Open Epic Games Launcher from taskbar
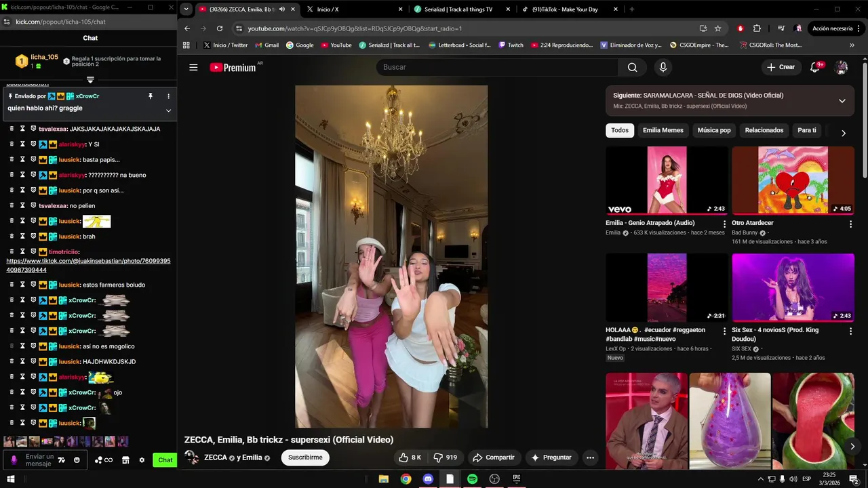This screenshot has height=488, width=868. [x=517, y=479]
